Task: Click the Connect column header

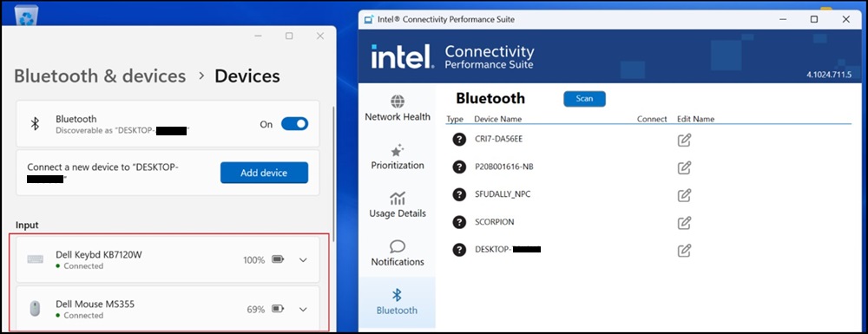Action: [652, 119]
